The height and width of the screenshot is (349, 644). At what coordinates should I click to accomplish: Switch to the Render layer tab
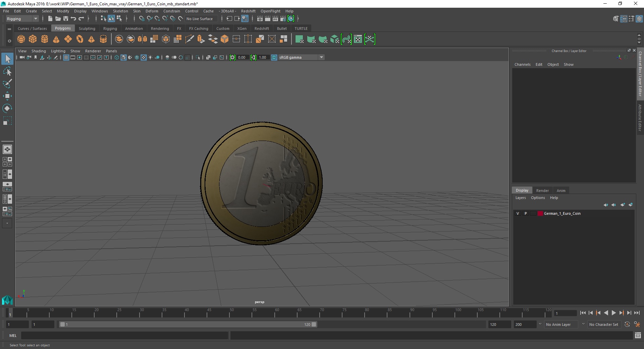click(x=542, y=190)
